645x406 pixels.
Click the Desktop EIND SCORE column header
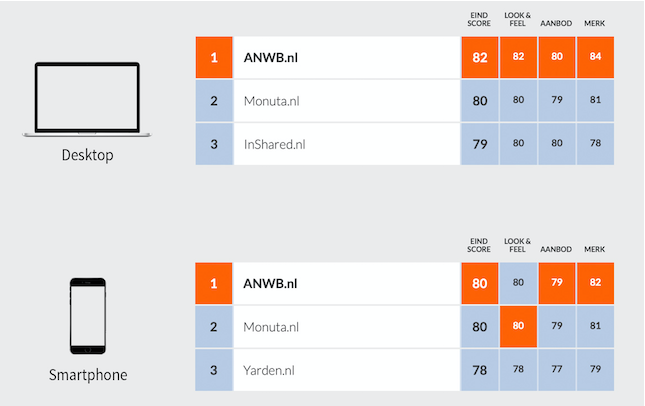pyautogui.click(x=479, y=19)
